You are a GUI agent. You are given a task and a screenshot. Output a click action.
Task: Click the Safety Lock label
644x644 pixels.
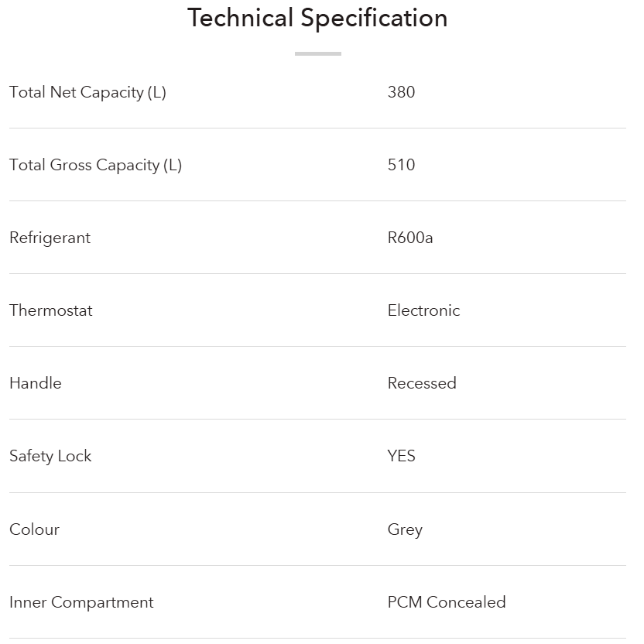point(50,456)
